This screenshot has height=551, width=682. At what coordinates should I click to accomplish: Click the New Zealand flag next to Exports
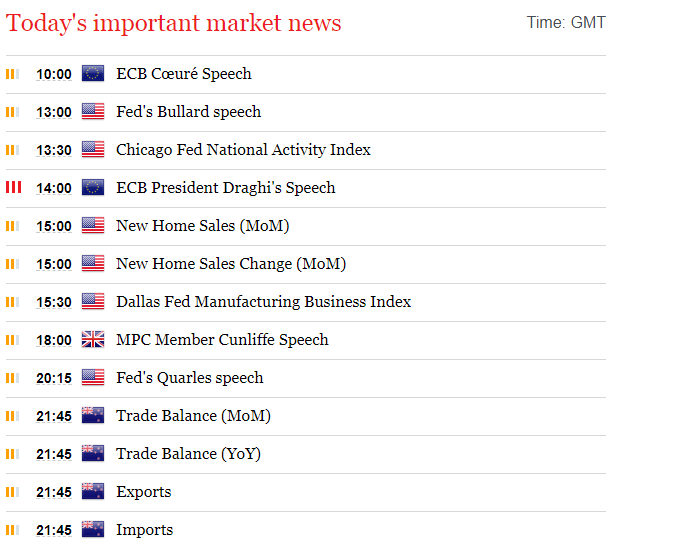pos(93,491)
